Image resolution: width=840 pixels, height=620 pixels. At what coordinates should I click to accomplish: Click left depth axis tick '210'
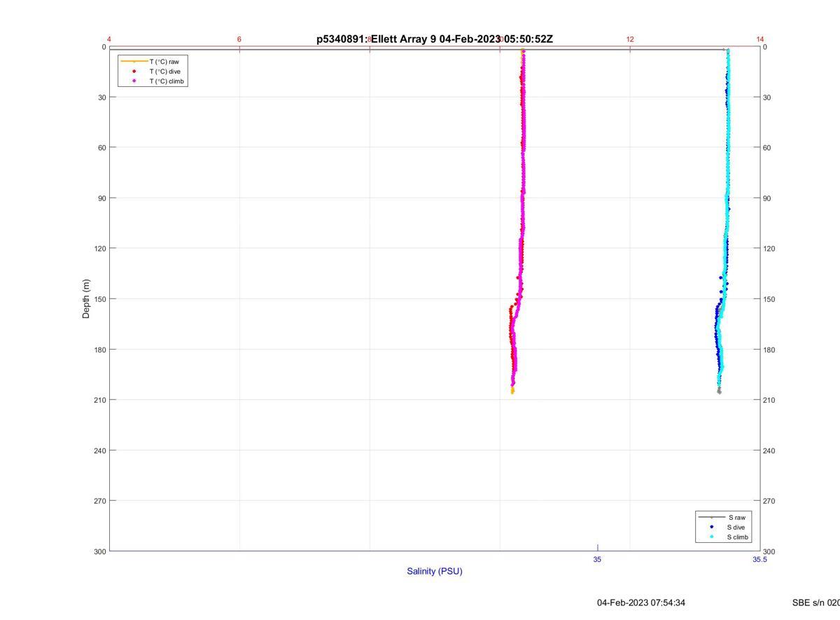[100, 400]
